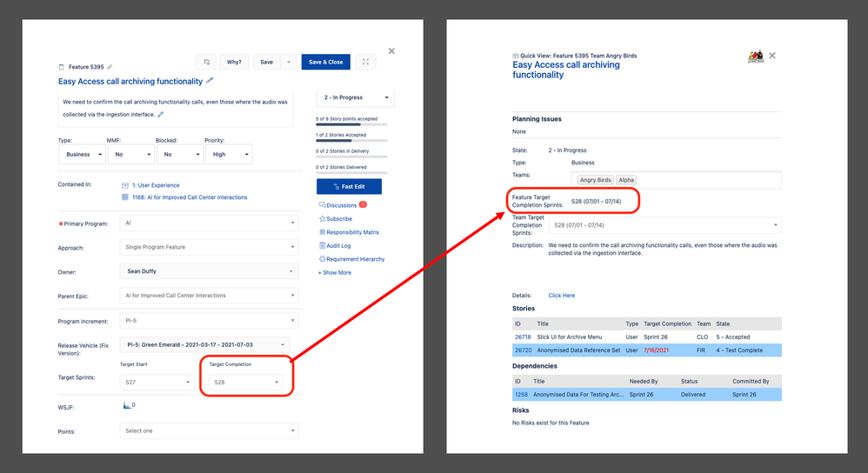Click the Details Click Here link

pyautogui.click(x=561, y=296)
